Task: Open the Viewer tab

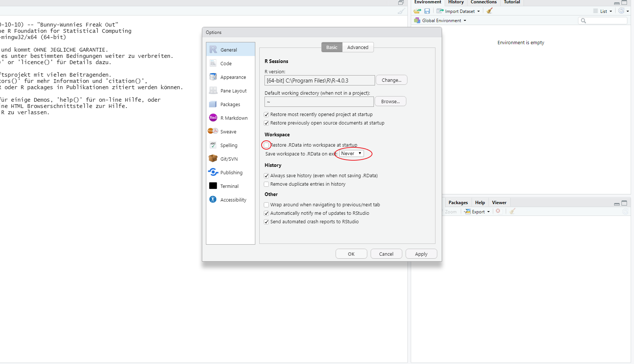Action: pos(499,203)
